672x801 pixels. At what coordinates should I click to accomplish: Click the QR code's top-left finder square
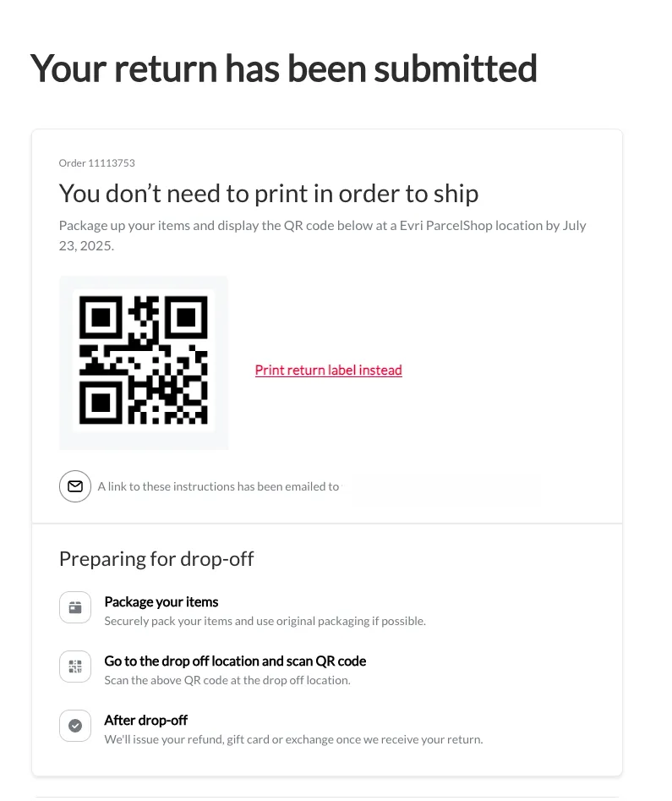pos(101,317)
